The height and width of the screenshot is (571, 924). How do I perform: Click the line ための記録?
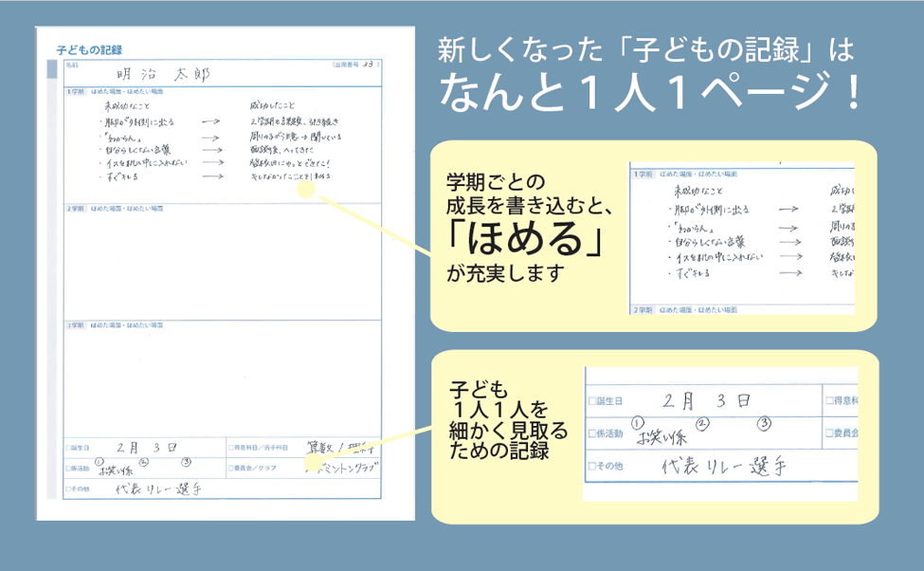pyautogui.click(x=499, y=451)
